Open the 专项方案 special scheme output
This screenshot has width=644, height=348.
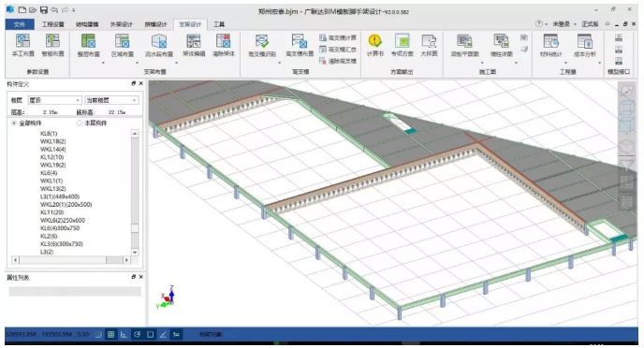402,46
